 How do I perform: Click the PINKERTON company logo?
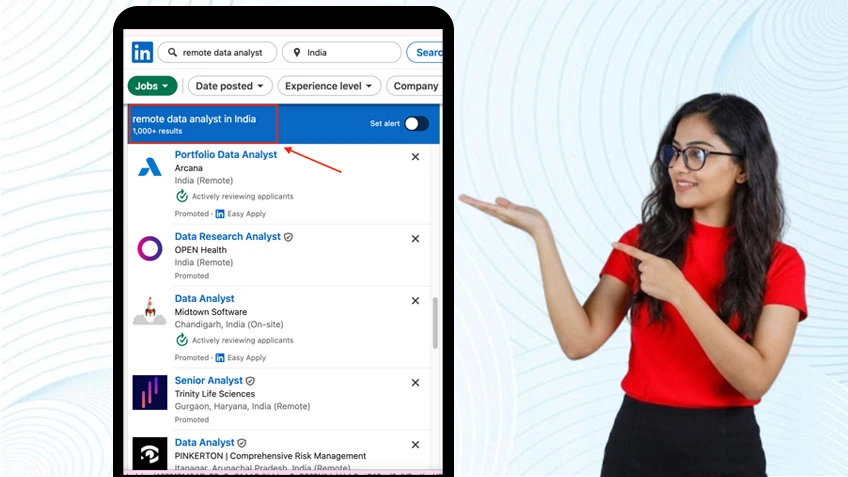point(150,453)
